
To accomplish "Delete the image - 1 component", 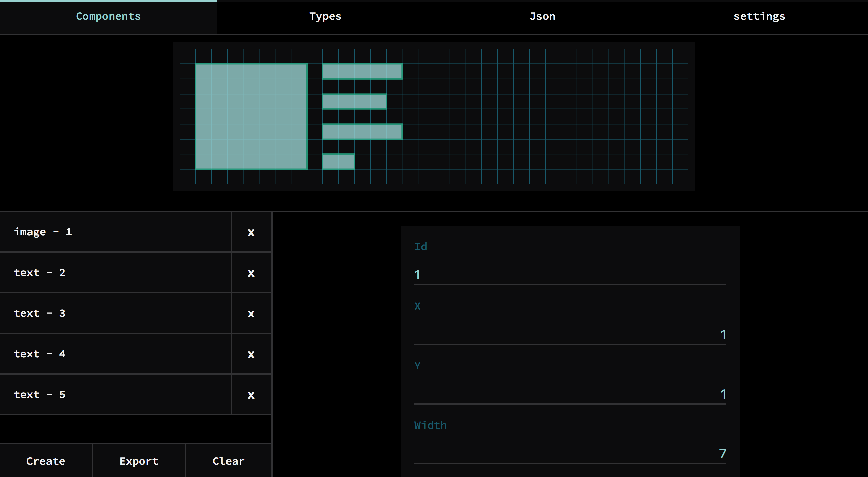I will point(251,232).
